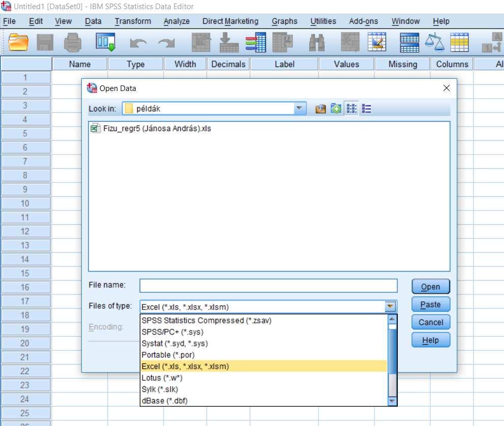Viewport: 504px width, 426px height.
Task: Click the Run descriptive statistics toolbar icon
Action: click(282, 42)
